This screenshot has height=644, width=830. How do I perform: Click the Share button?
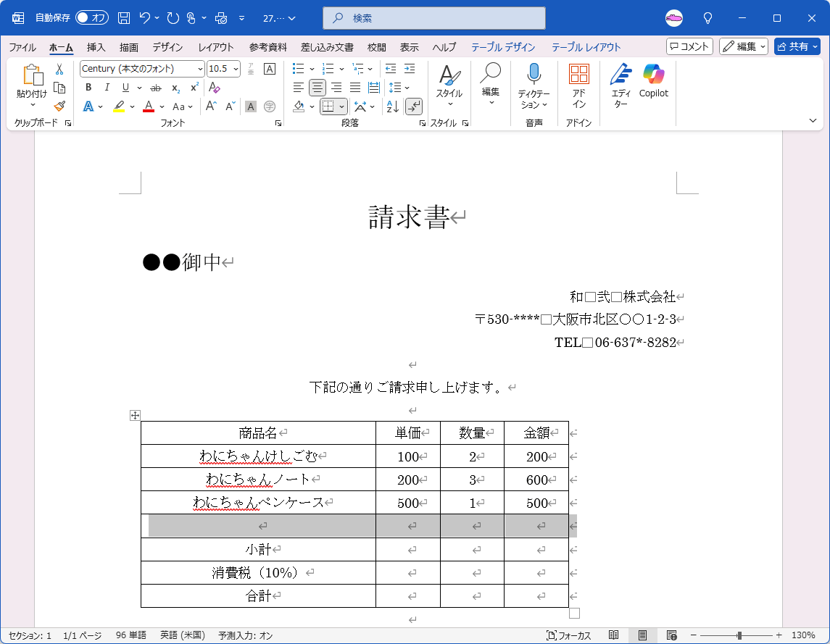(797, 46)
